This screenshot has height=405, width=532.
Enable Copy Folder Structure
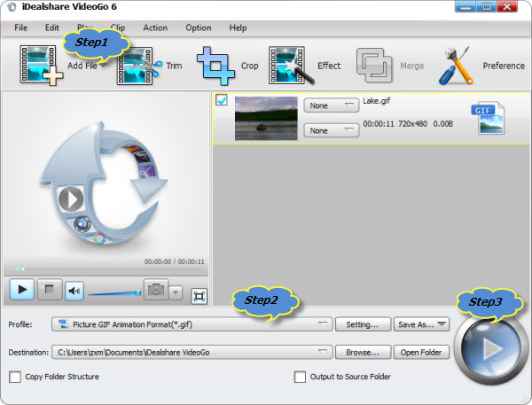point(15,377)
